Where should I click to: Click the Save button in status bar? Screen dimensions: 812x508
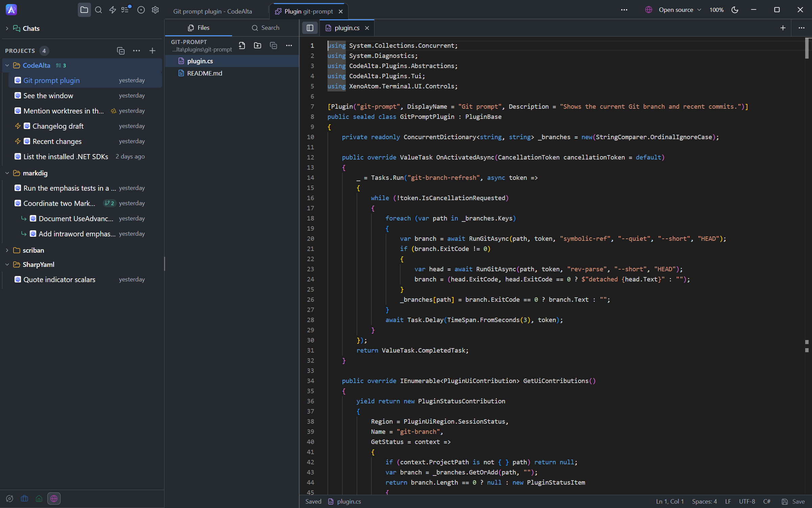(793, 502)
